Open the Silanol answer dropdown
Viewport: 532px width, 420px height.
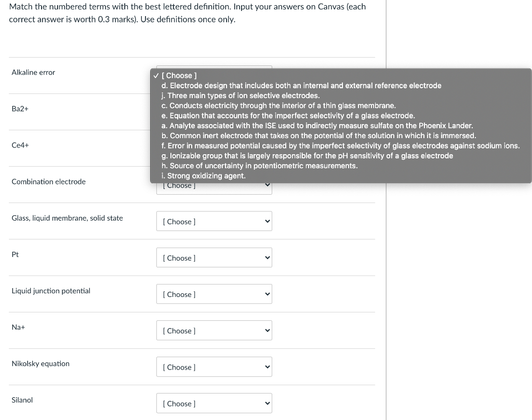click(x=214, y=403)
